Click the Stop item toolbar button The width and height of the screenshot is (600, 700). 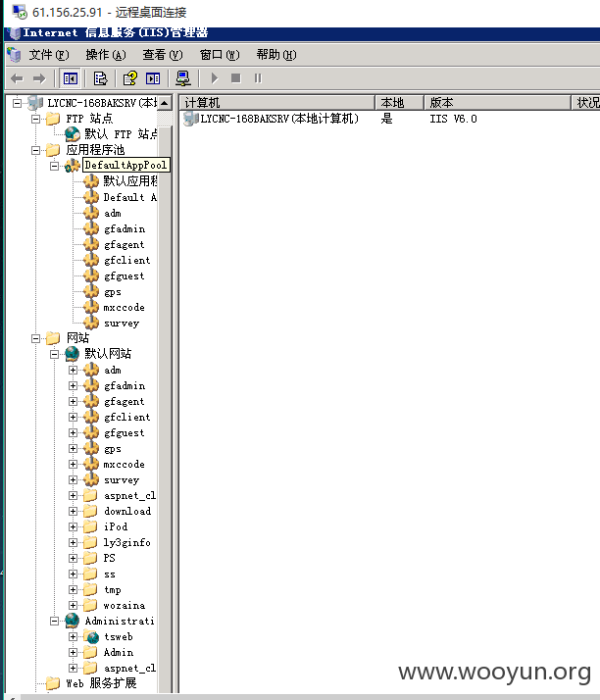coord(236,78)
